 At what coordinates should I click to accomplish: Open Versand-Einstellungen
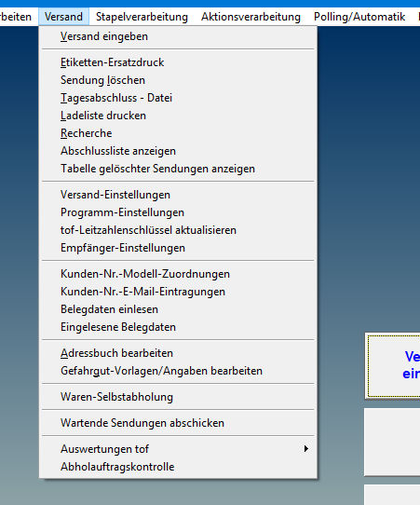178,195
